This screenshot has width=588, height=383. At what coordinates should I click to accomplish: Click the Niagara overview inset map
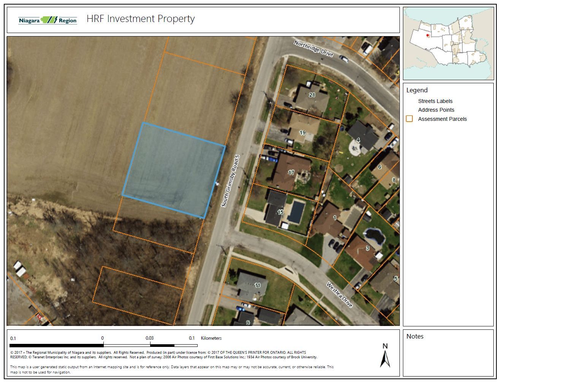[x=448, y=43]
